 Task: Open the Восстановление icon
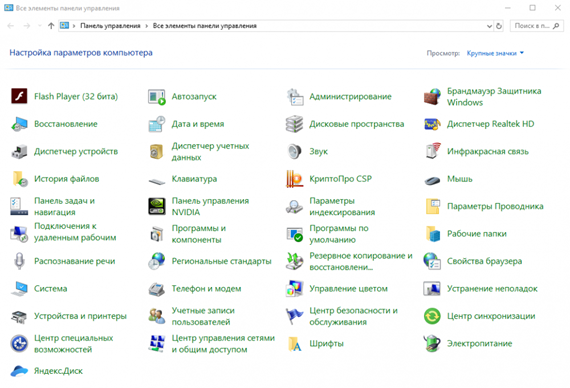click(19, 124)
